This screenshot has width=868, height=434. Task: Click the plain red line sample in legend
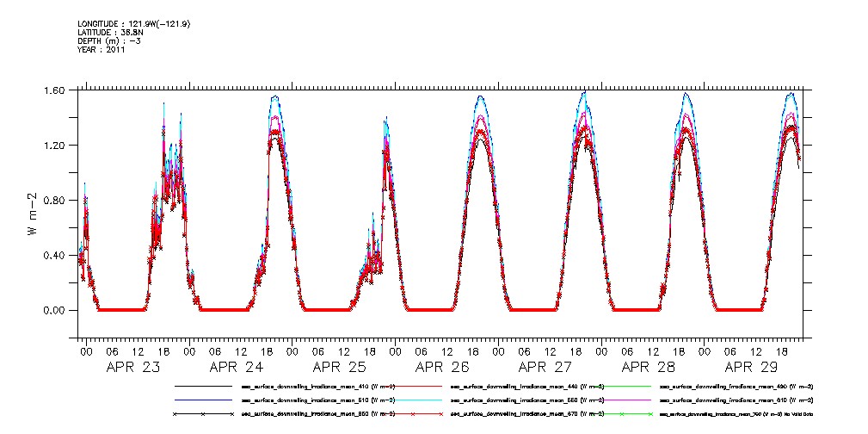coord(412,386)
